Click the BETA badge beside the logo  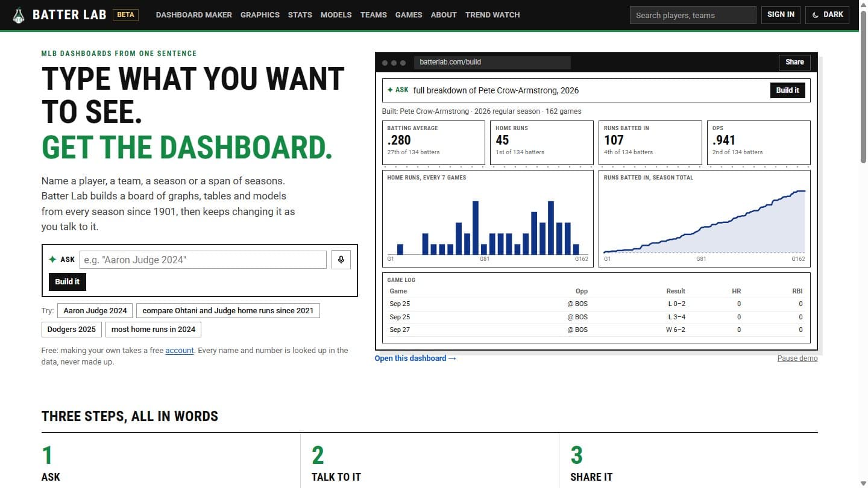pos(125,14)
